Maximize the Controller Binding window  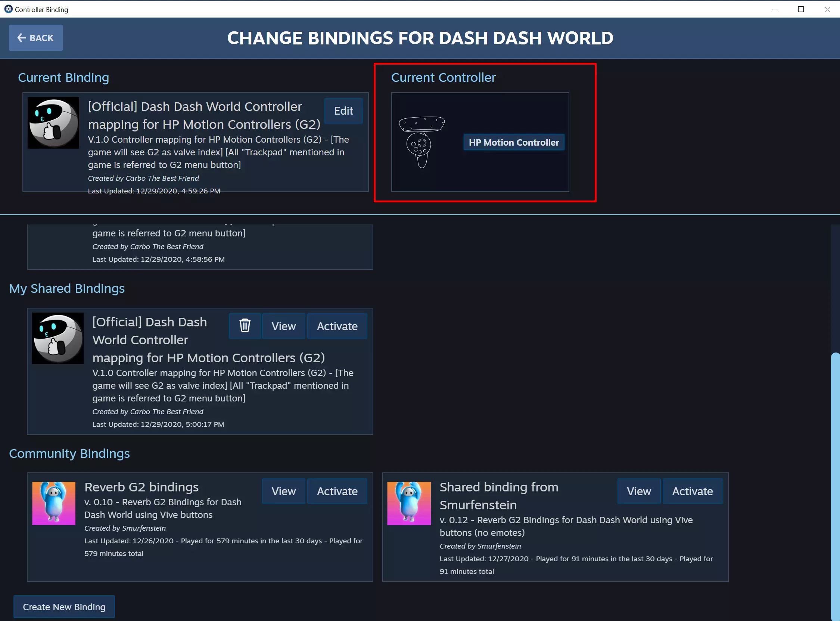point(801,9)
